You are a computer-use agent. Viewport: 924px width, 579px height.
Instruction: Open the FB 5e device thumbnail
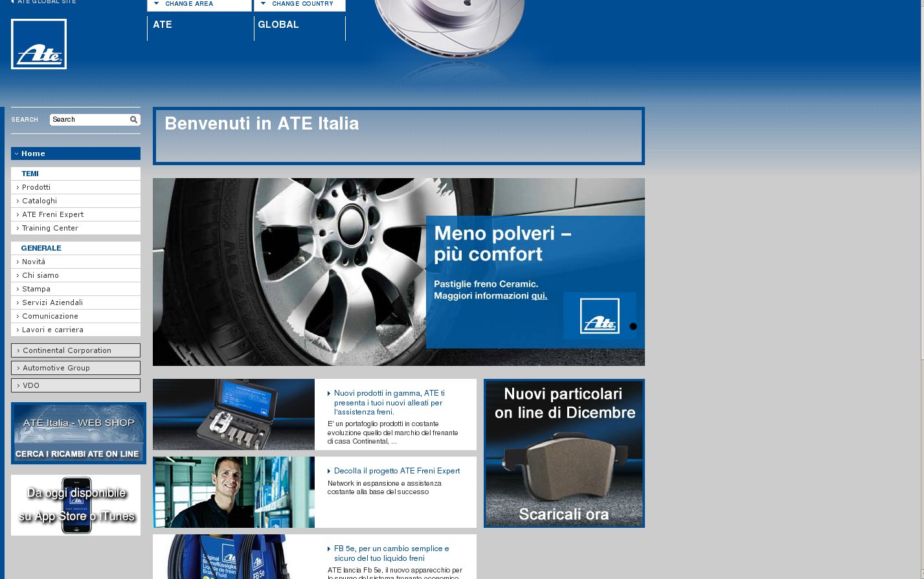point(234,557)
